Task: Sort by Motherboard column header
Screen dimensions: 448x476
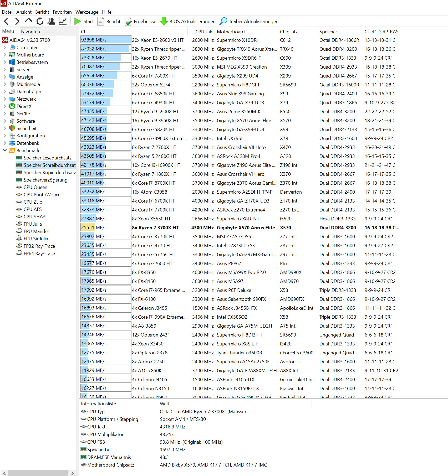Action: (x=247, y=32)
